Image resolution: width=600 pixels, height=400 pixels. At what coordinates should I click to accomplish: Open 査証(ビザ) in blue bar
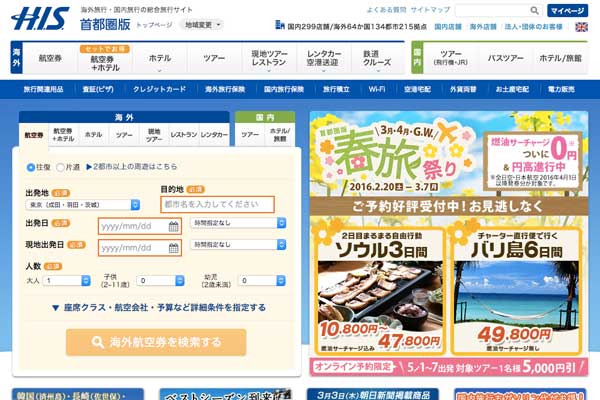coord(98,89)
